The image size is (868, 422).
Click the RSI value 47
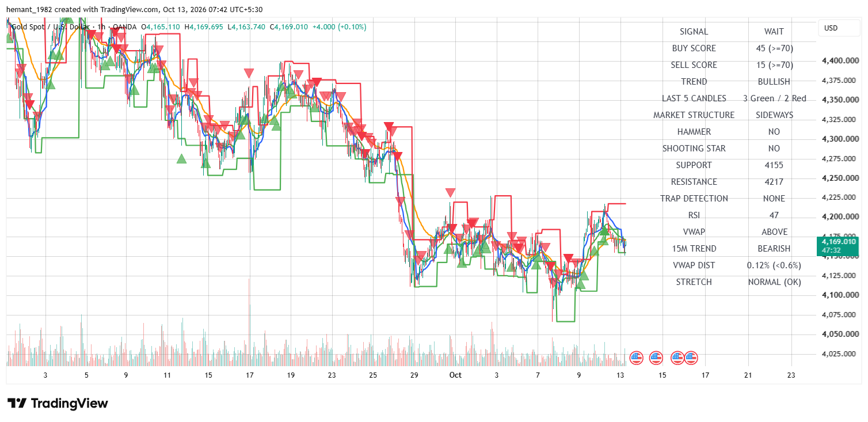coord(774,215)
